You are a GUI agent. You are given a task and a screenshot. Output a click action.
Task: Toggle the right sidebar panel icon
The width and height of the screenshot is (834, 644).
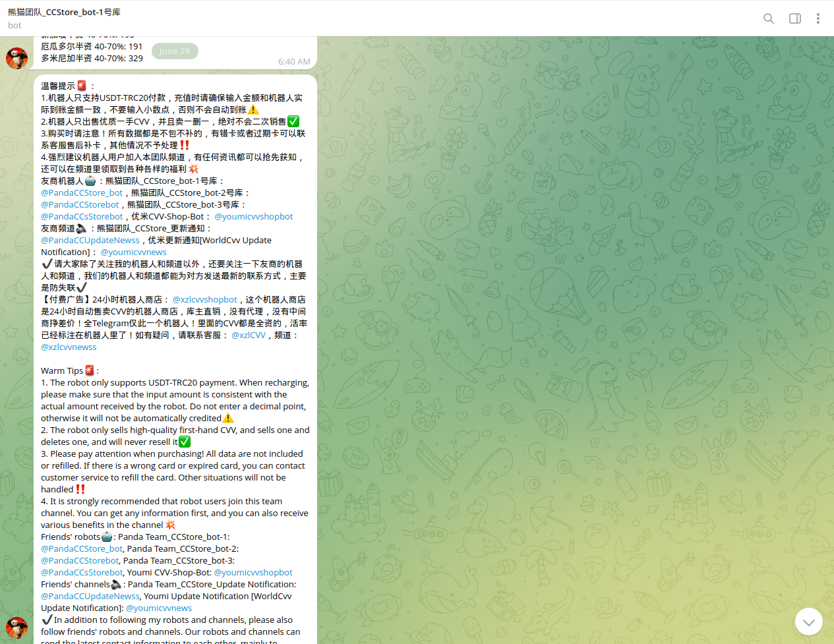click(x=795, y=18)
